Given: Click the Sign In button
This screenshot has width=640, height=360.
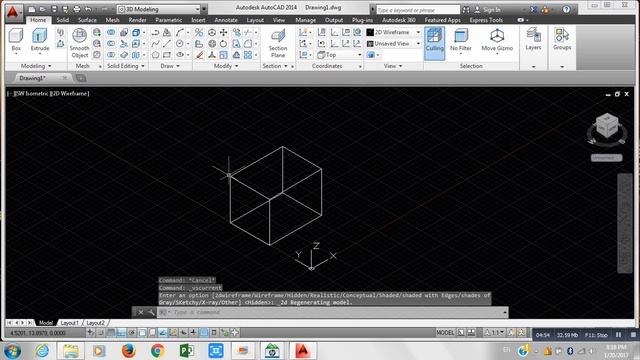Looking at the screenshot, I should click(488, 9).
